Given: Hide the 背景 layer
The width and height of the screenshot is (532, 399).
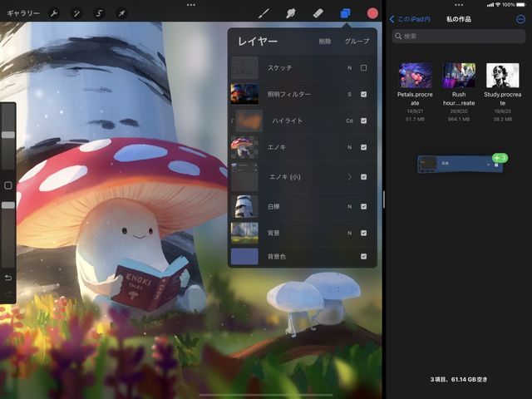Looking at the screenshot, I should pyautogui.click(x=363, y=233).
